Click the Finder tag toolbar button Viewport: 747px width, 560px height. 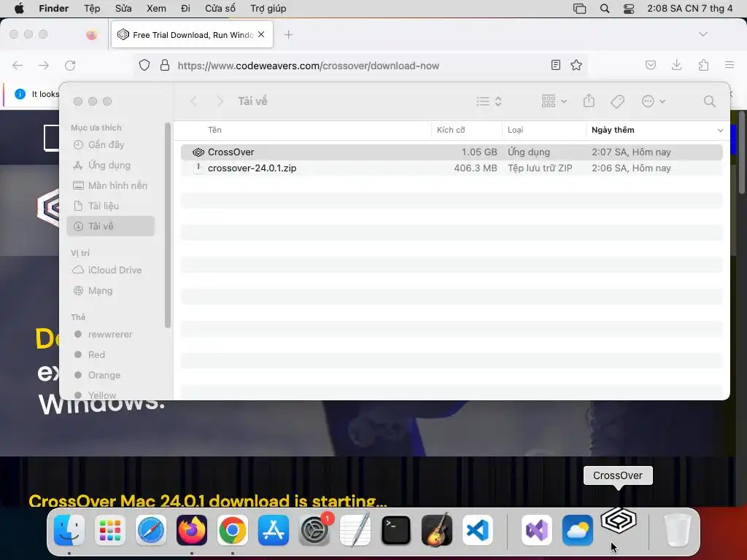[x=617, y=101]
